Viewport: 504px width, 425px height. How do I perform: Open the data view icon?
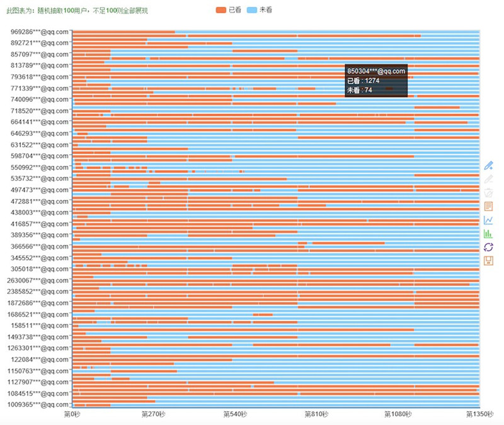click(x=488, y=206)
